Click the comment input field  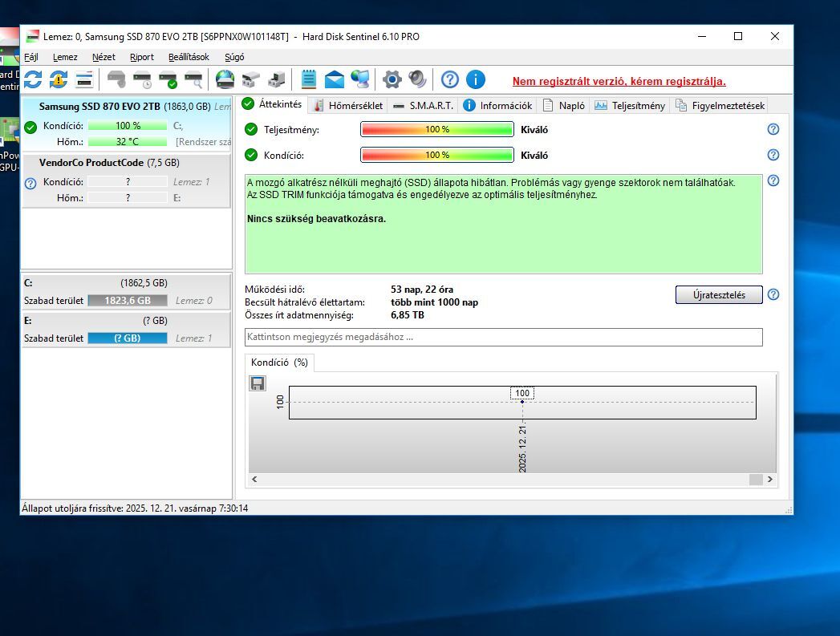pos(503,337)
